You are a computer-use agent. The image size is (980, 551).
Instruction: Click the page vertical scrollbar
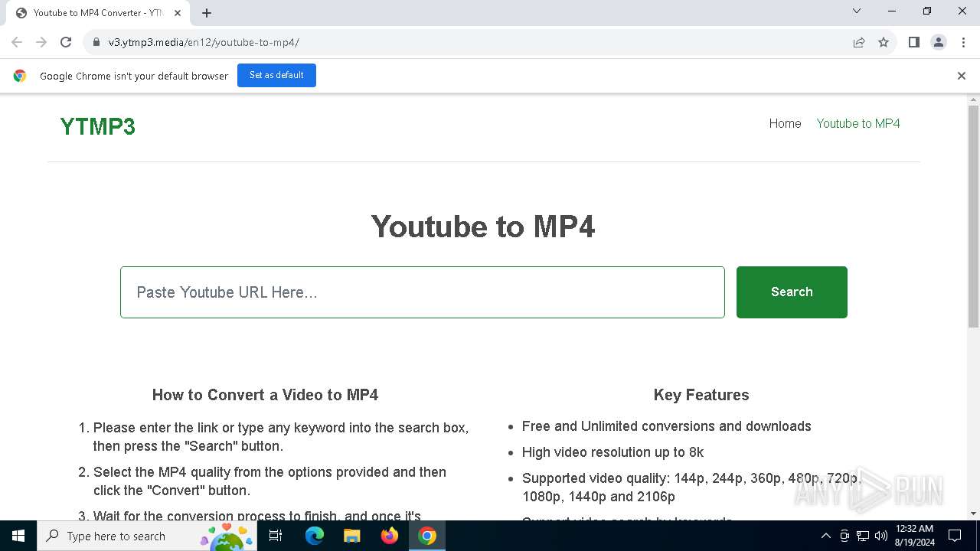[973, 217]
